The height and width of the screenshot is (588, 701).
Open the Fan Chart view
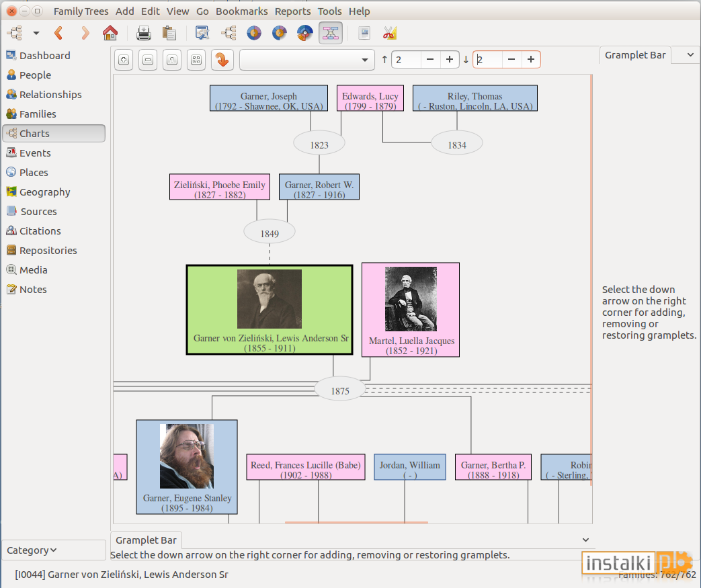tap(254, 33)
